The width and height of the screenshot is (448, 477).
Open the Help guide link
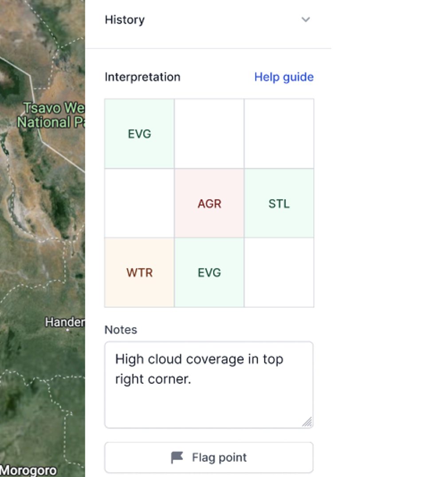tap(284, 77)
